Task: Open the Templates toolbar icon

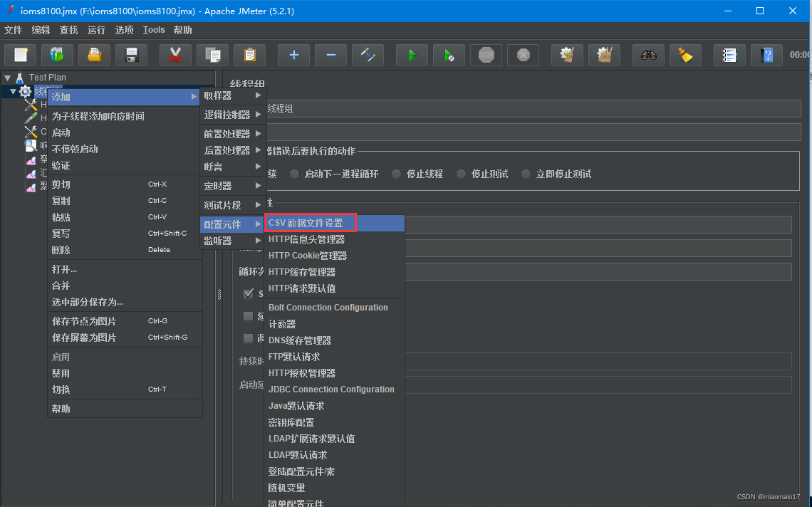Action: click(x=57, y=55)
